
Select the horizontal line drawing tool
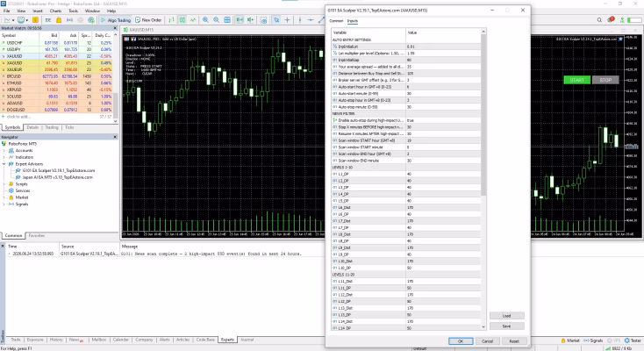click(311, 19)
